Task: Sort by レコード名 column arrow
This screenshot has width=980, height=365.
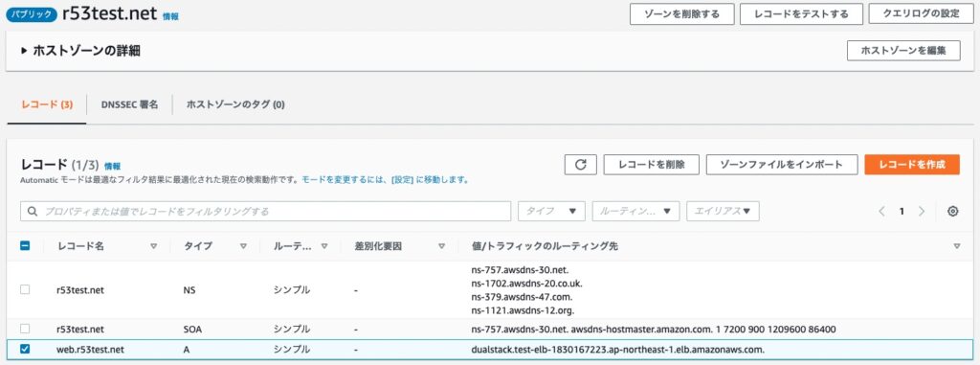Action: click(x=154, y=246)
